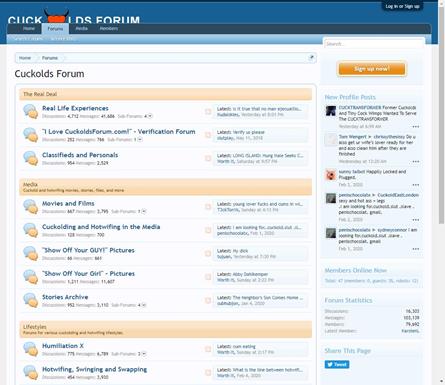Click Tom Wengert's avatar in profile posts
The image size is (445, 385).
pyautogui.click(x=331, y=140)
